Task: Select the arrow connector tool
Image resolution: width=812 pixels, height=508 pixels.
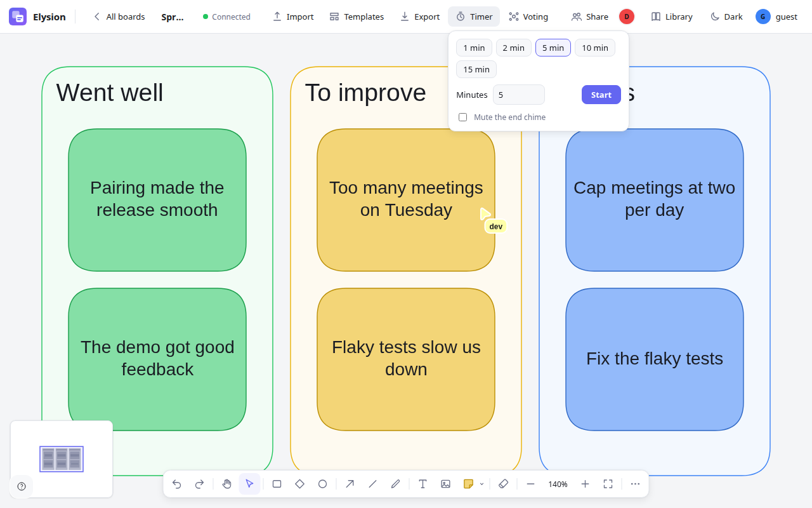Action: 350,484
